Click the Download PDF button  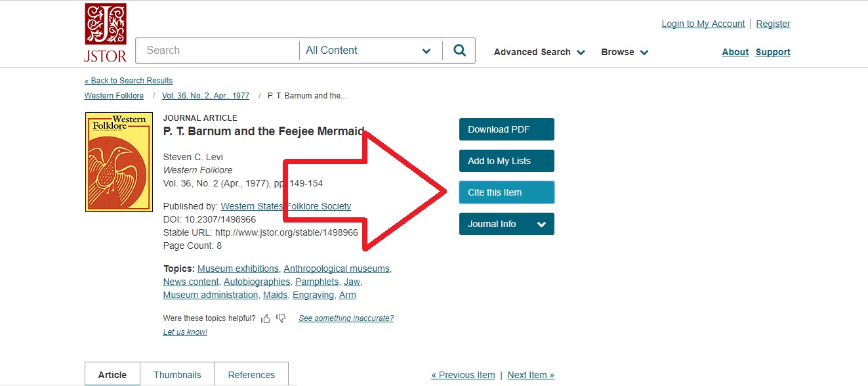click(506, 129)
